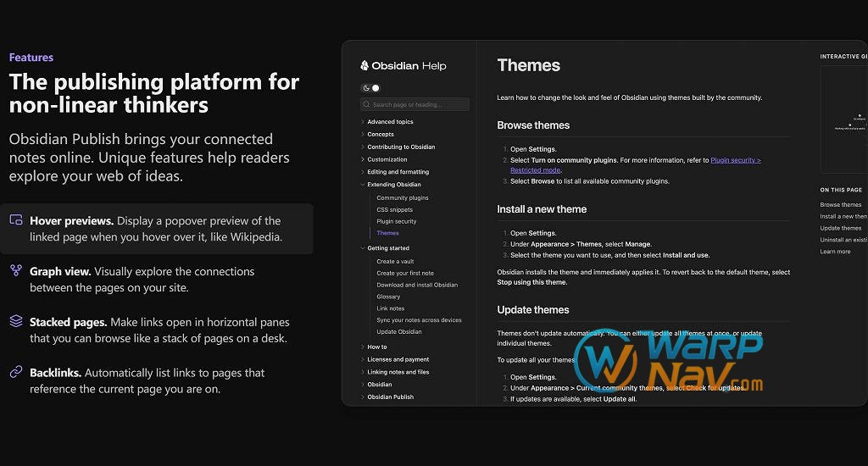868x466 pixels.
Task: Click the Obsidian logo icon
Action: pyautogui.click(x=364, y=65)
